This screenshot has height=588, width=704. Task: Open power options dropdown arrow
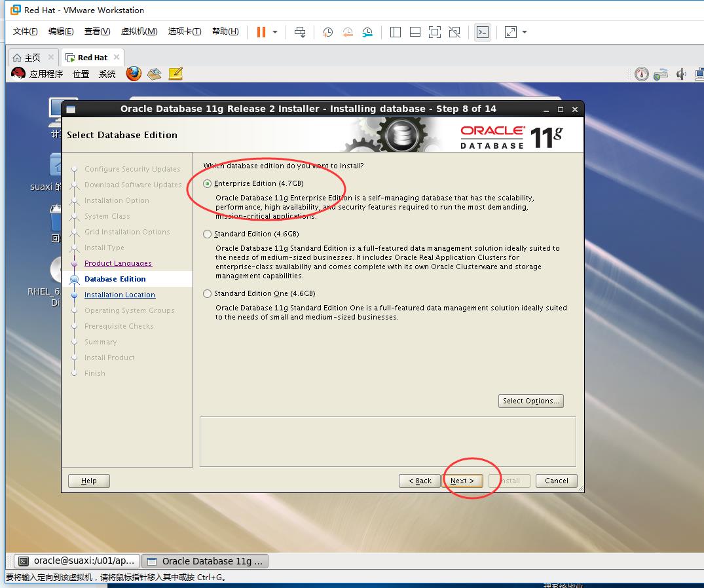click(x=275, y=32)
